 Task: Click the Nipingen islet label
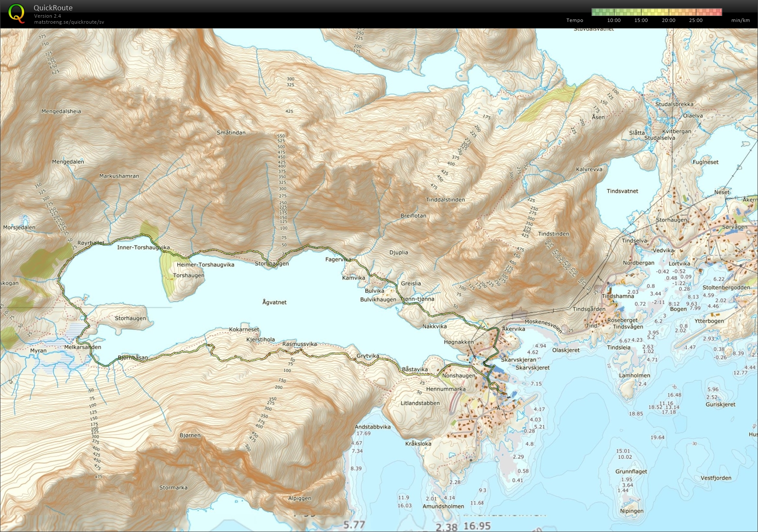pos(632,511)
